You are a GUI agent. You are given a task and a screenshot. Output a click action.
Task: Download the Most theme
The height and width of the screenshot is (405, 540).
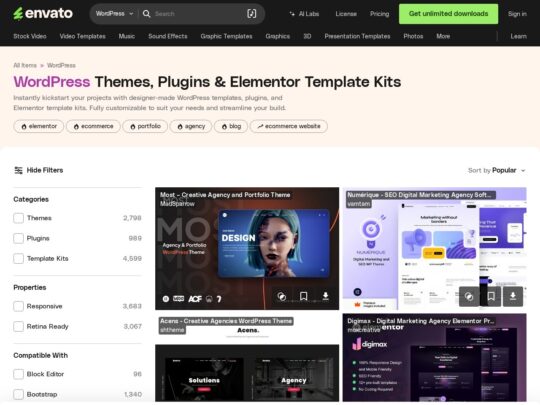point(325,296)
